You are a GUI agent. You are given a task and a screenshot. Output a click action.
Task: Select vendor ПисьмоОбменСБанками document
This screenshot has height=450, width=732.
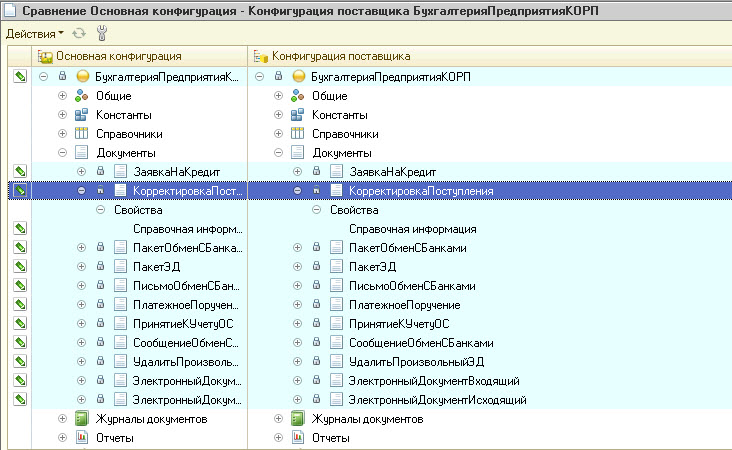tap(412, 286)
